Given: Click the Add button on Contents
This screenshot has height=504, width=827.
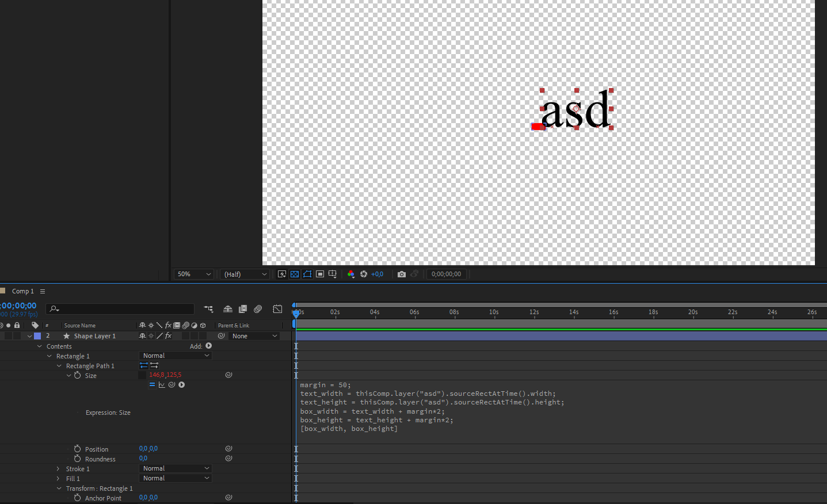Looking at the screenshot, I should pyautogui.click(x=208, y=346).
